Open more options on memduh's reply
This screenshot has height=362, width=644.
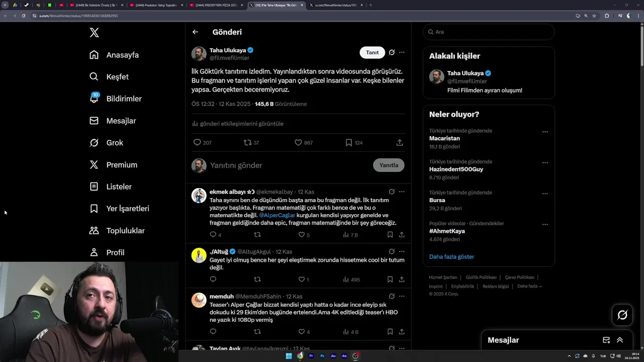(x=401, y=296)
